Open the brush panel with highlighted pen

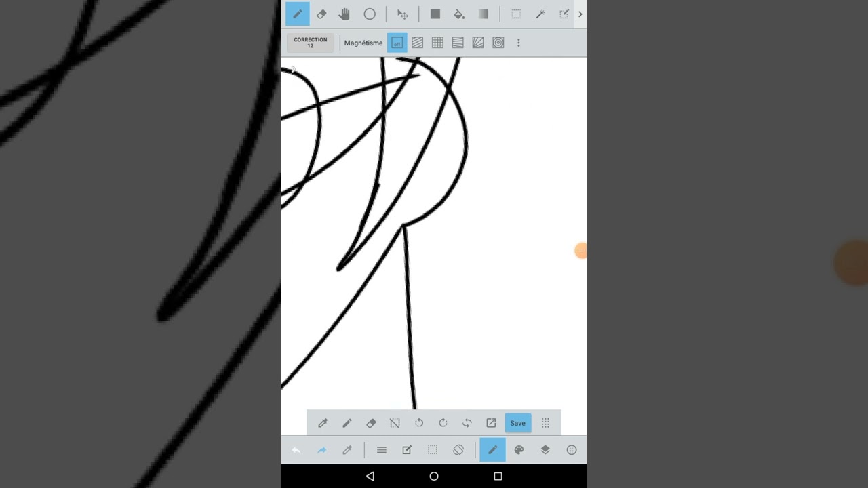click(x=492, y=450)
